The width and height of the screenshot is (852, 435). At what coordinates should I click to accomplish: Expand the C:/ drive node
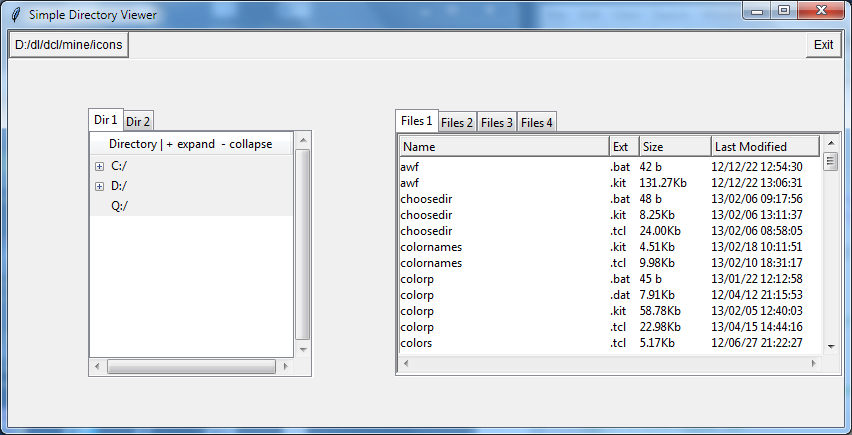coord(99,167)
